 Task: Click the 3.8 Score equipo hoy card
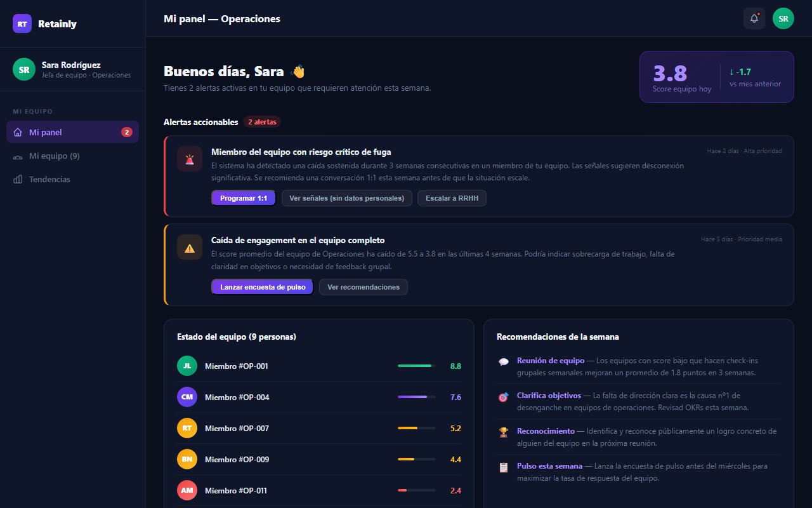[x=717, y=77]
